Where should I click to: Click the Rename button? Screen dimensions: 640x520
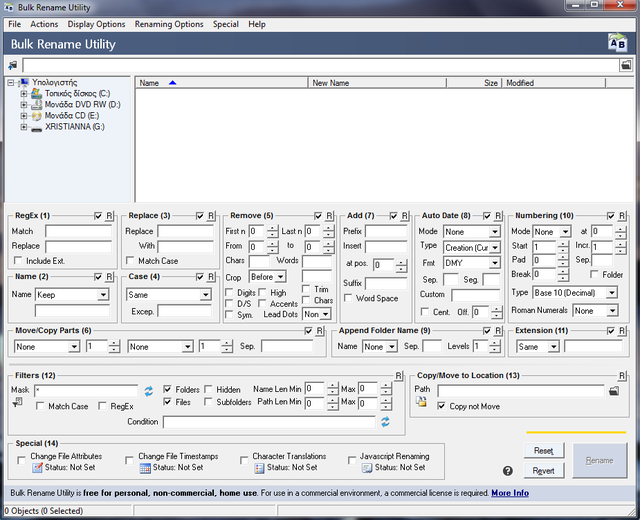click(x=600, y=460)
